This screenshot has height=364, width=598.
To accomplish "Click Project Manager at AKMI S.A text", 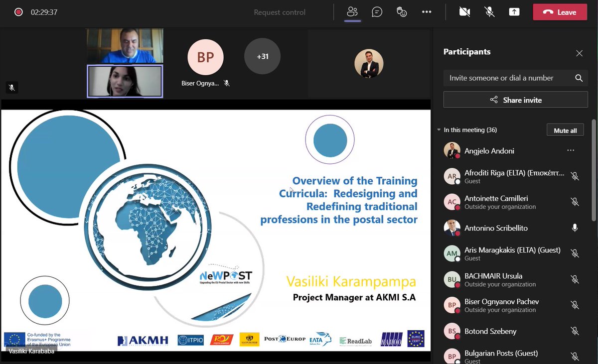I will pos(354,298).
